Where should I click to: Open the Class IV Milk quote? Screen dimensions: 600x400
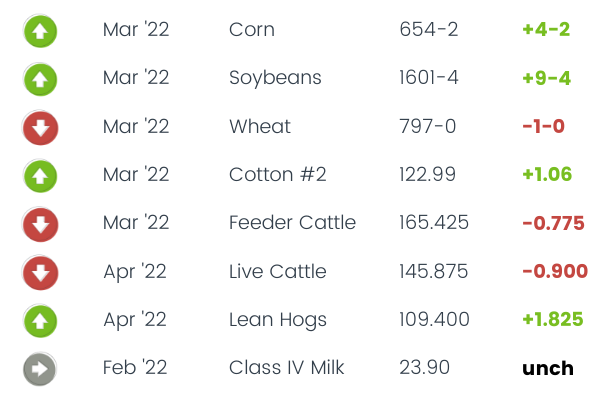(x=286, y=368)
